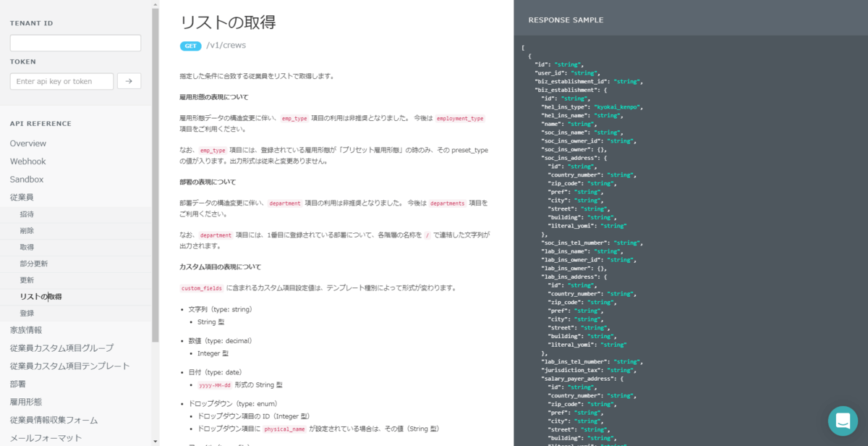This screenshot has width=868, height=446.
Task: Click the /v1/crews endpoint path
Action: point(226,46)
